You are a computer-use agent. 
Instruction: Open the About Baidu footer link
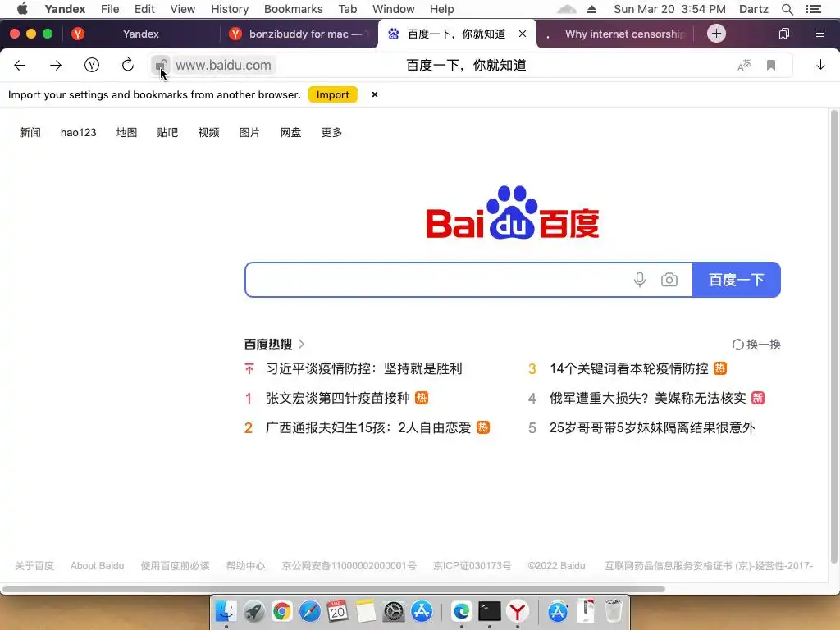97,566
